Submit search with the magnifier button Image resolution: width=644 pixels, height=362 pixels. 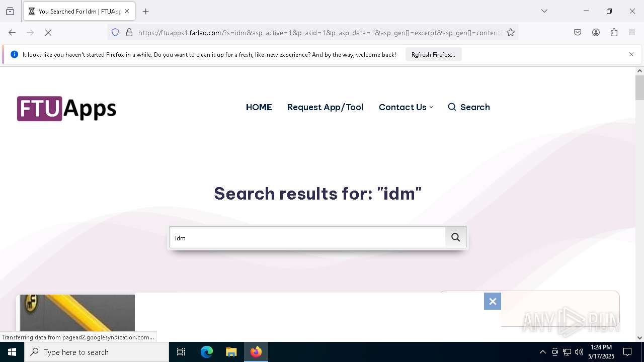coord(456,237)
